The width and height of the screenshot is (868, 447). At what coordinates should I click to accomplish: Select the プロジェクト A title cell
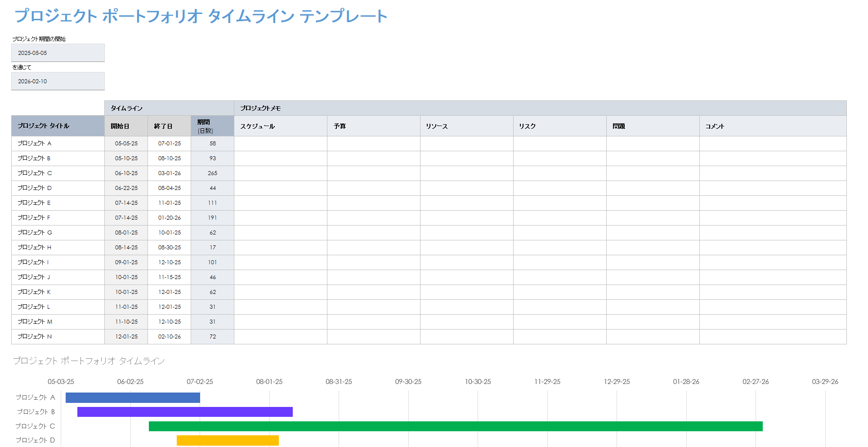click(x=58, y=144)
